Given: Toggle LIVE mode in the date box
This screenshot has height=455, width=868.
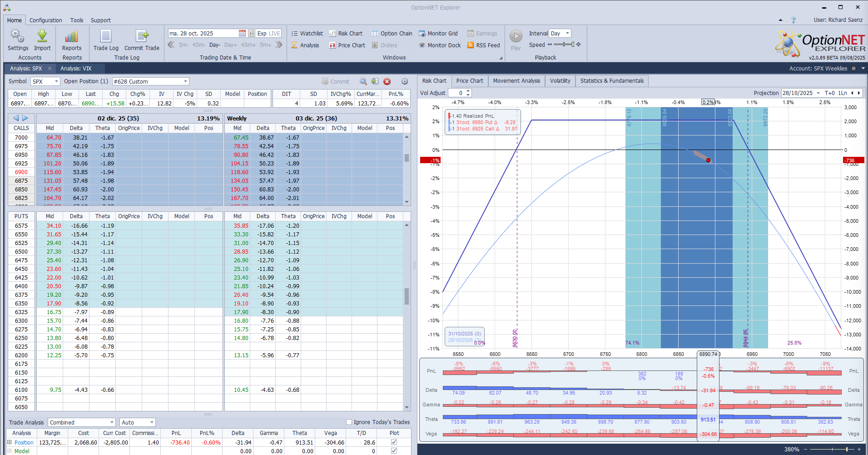Looking at the screenshot, I should [x=275, y=33].
